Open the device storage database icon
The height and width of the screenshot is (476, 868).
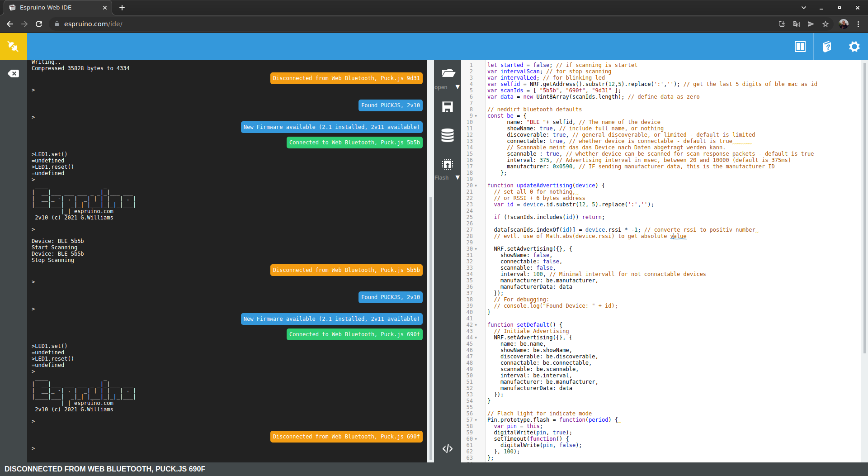[448, 135]
